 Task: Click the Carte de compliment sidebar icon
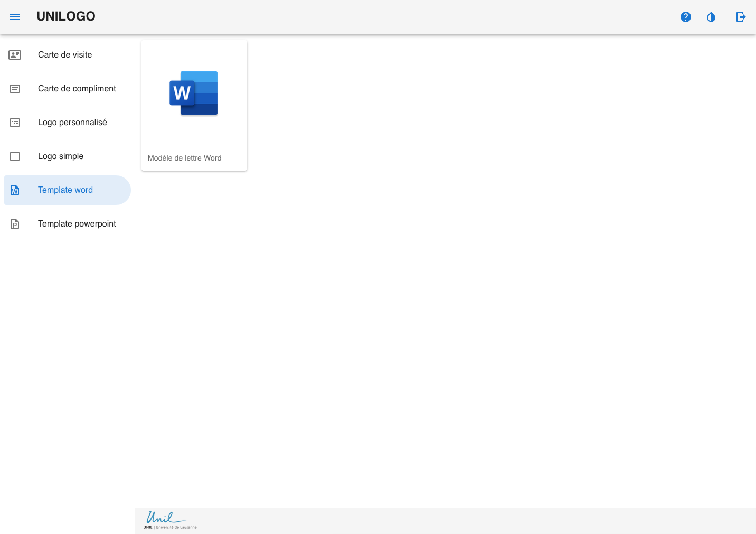(x=15, y=89)
